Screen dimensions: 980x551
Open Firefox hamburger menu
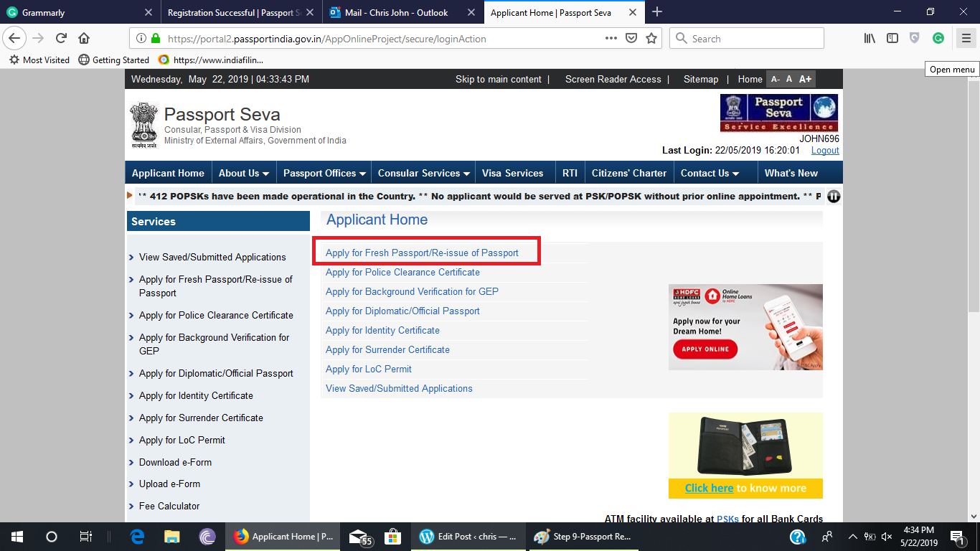tap(966, 39)
